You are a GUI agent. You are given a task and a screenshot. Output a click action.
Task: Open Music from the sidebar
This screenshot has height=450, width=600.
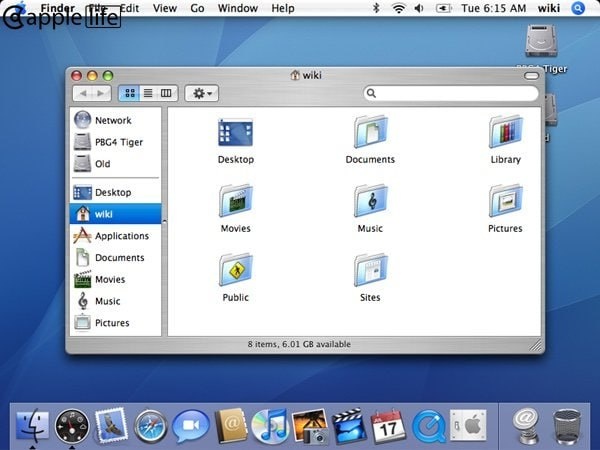point(116,301)
